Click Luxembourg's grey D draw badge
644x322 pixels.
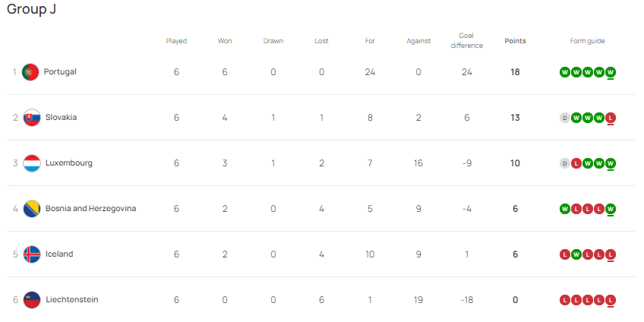point(565,163)
